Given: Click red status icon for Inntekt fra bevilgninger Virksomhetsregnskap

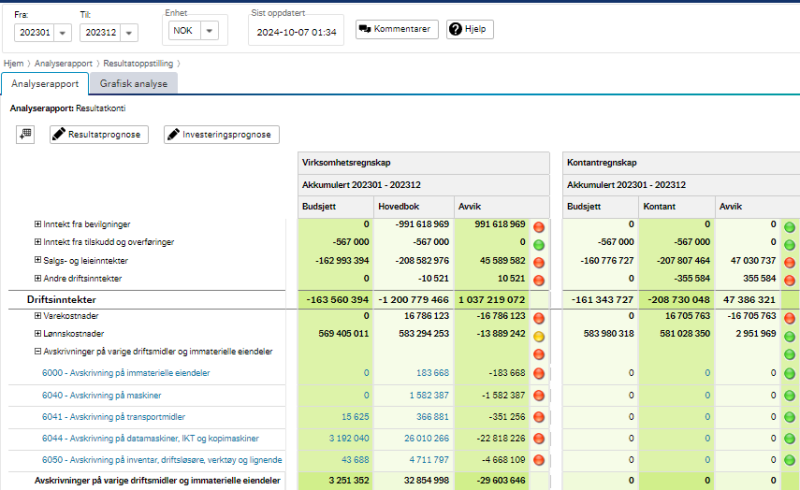Looking at the screenshot, I should tap(539, 227).
